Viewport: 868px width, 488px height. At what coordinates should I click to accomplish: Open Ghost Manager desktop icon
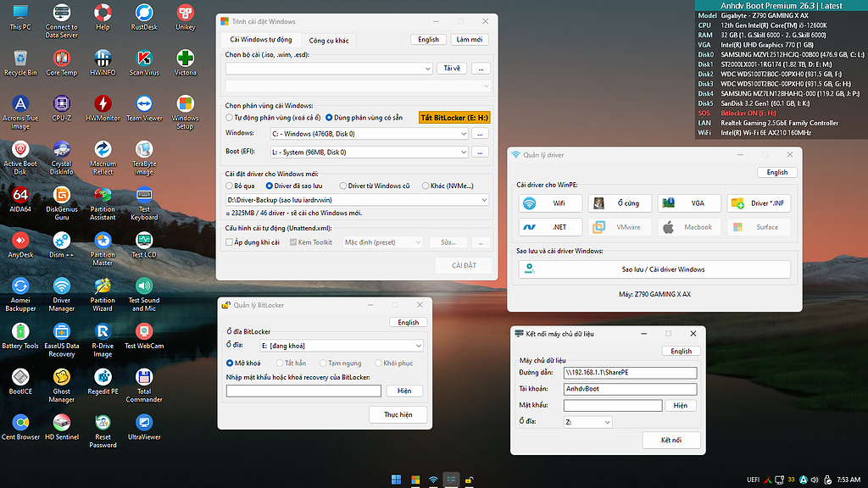[x=61, y=385]
